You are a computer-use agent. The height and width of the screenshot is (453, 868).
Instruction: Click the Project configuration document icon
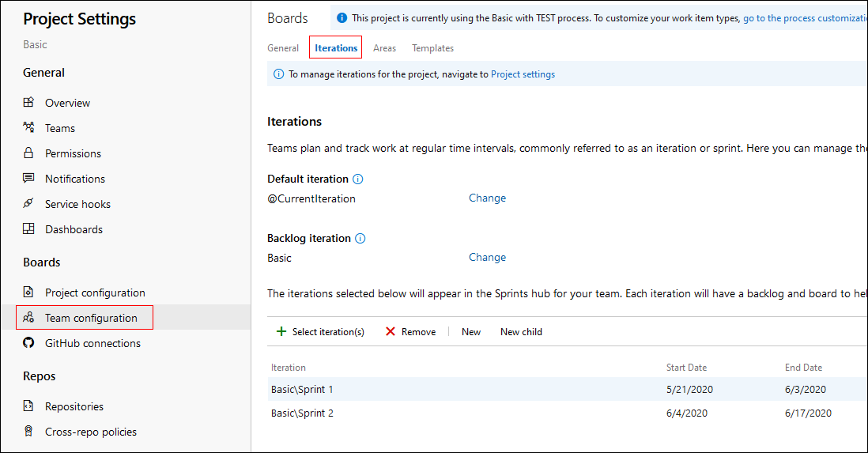pyautogui.click(x=28, y=292)
